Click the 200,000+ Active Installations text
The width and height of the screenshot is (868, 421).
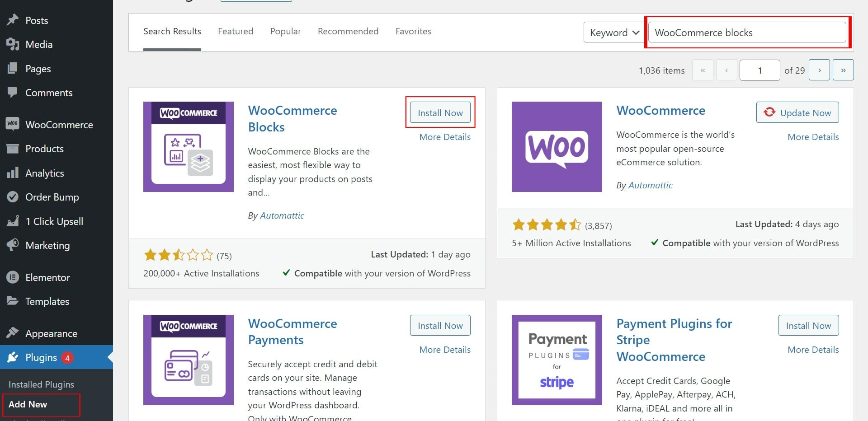[201, 273]
